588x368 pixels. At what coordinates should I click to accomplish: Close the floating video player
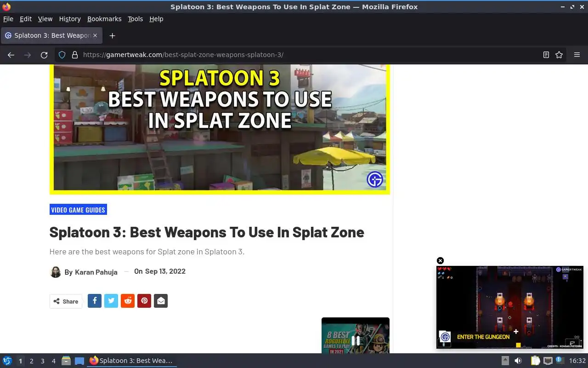pyautogui.click(x=440, y=260)
